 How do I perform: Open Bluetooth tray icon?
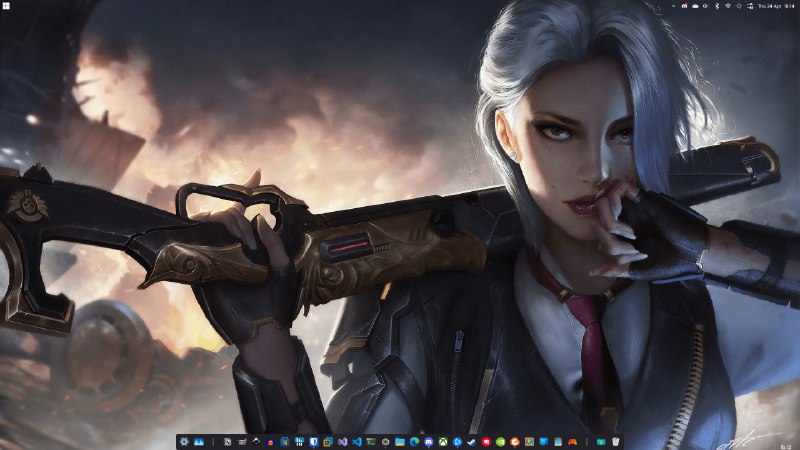717,6
